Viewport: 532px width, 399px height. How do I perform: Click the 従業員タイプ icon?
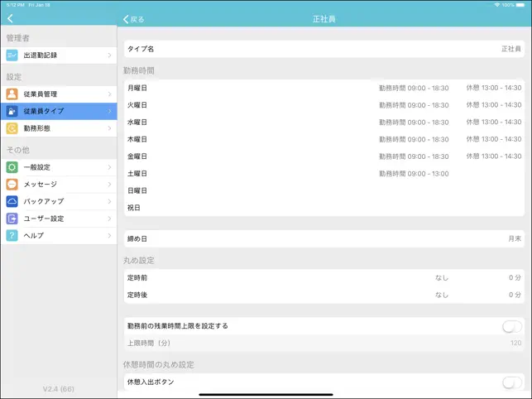tap(12, 111)
